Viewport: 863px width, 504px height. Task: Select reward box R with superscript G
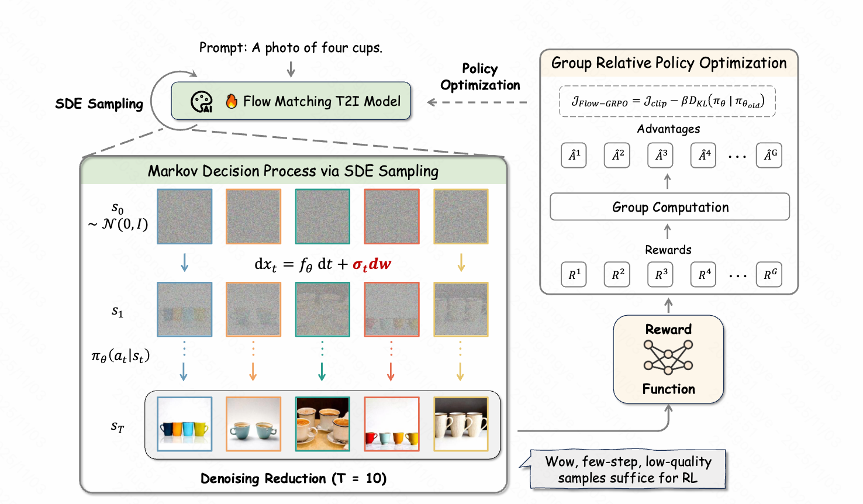coord(769,274)
